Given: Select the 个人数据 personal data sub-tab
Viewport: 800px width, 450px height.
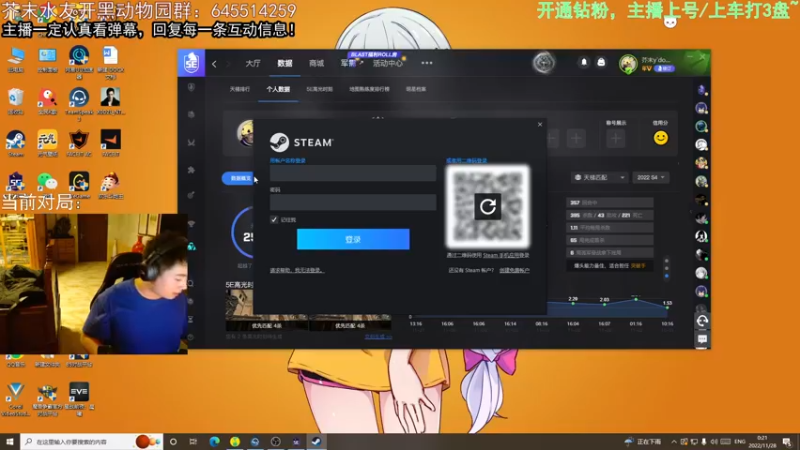Looking at the screenshot, I should tap(278, 89).
